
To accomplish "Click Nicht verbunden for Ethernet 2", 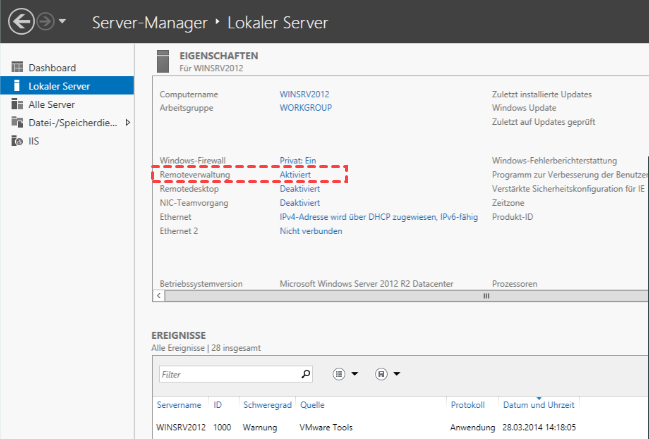I will tap(310, 231).
